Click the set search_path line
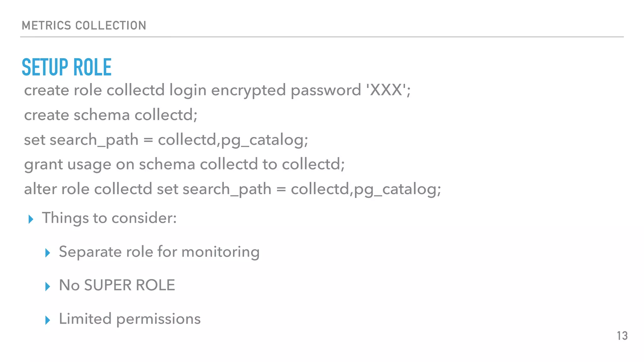Viewport: 644px width, 362px height. (x=166, y=140)
